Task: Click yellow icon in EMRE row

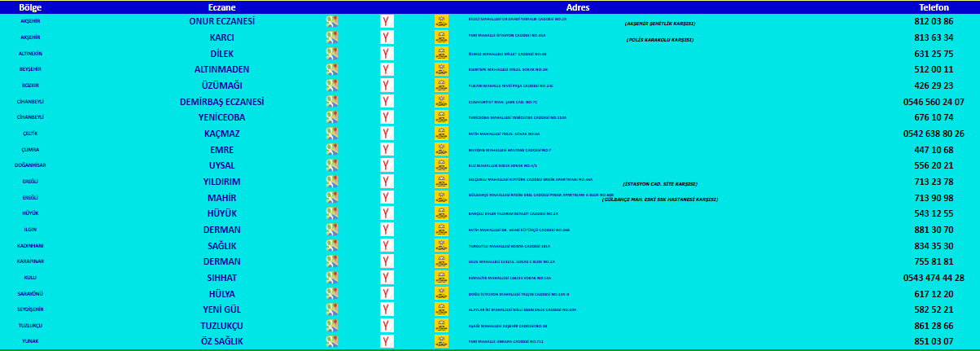Action: coord(441,150)
